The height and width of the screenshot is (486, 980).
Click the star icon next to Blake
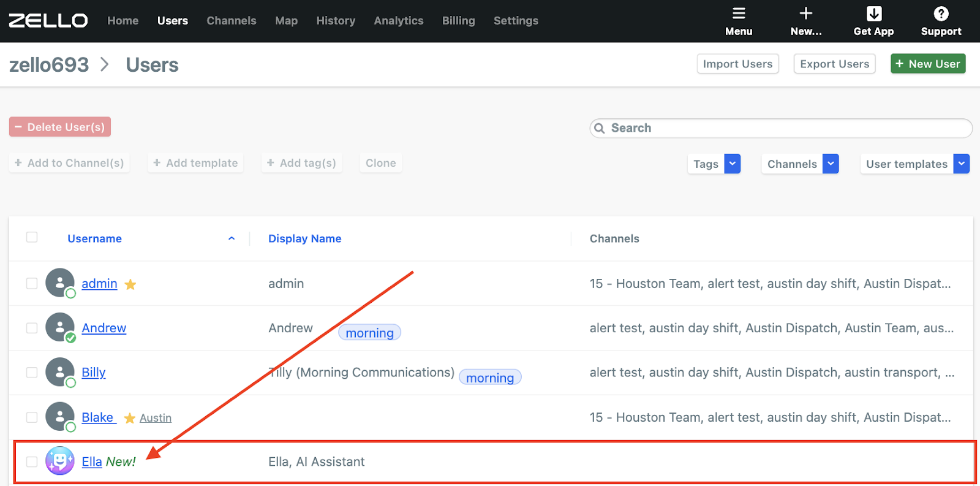[x=130, y=418]
